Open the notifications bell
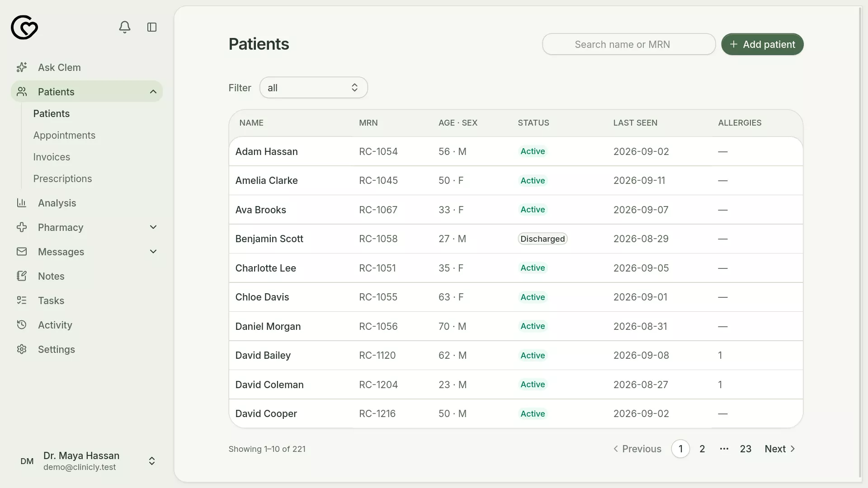This screenshot has height=488, width=868. click(x=125, y=27)
